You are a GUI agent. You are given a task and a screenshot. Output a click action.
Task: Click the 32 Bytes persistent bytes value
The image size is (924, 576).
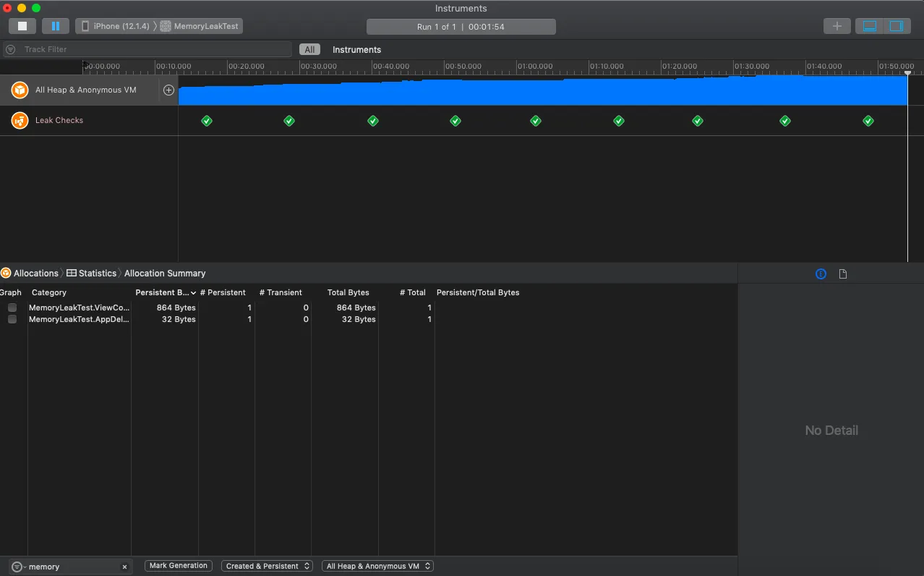click(179, 319)
